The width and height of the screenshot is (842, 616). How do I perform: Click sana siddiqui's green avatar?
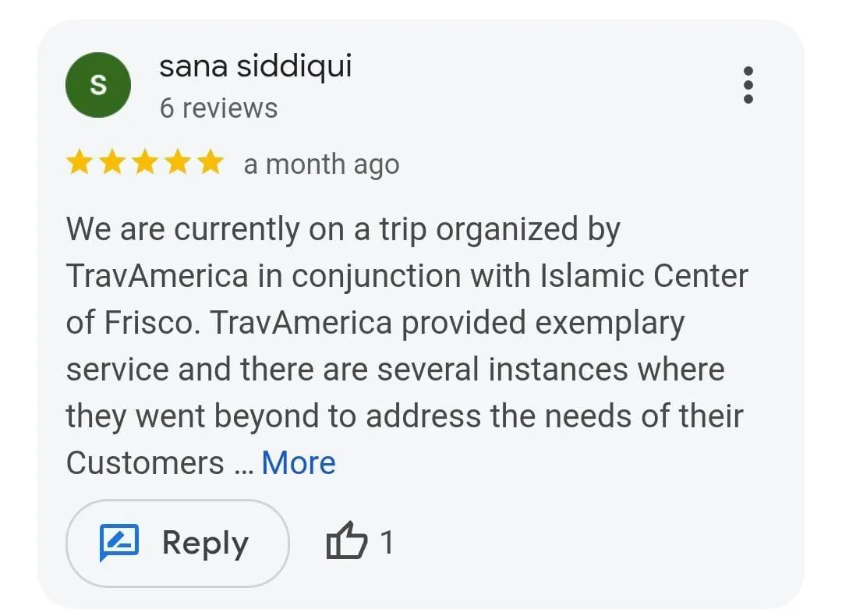98,85
